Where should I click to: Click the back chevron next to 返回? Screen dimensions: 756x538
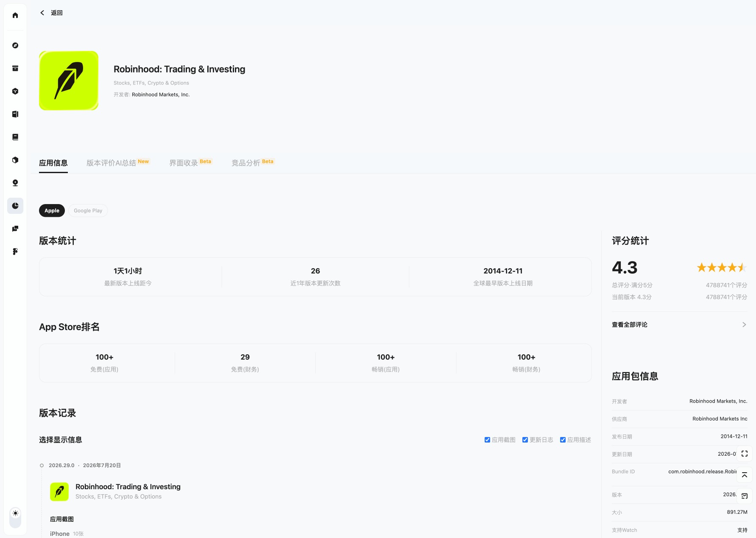42,13
